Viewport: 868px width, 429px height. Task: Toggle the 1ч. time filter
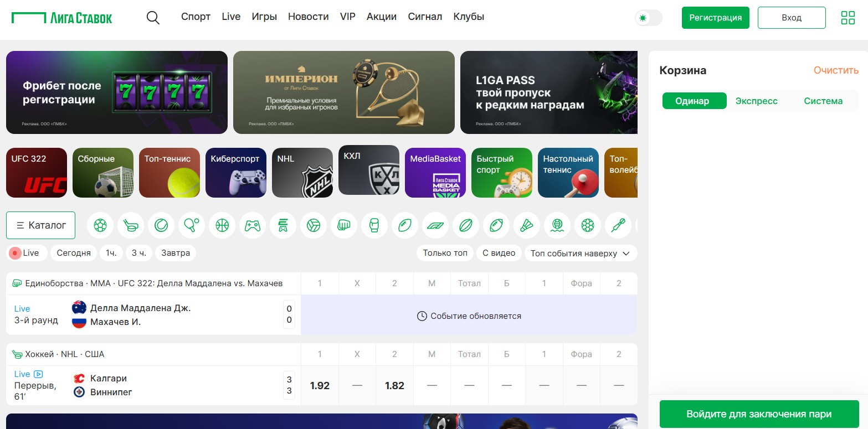[111, 253]
